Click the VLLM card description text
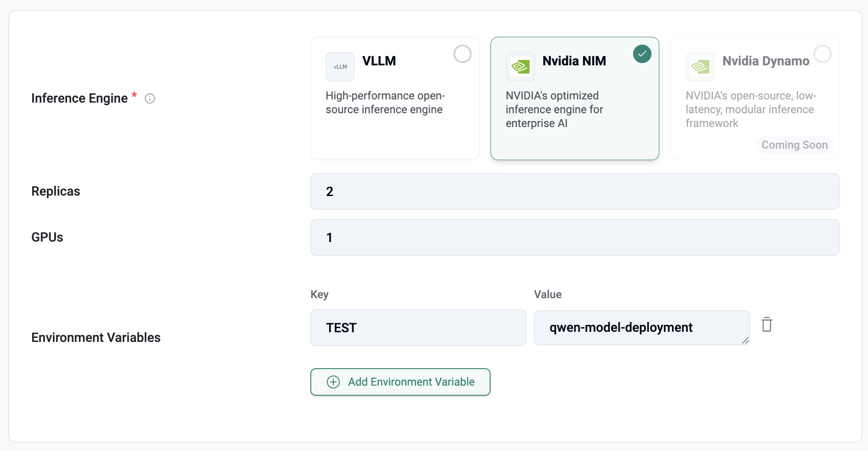The width and height of the screenshot is (868, 451). click(x=385, y=103)
